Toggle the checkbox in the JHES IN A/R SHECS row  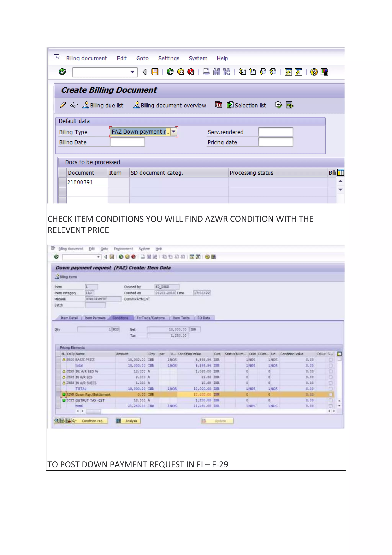tap(330, 383)
